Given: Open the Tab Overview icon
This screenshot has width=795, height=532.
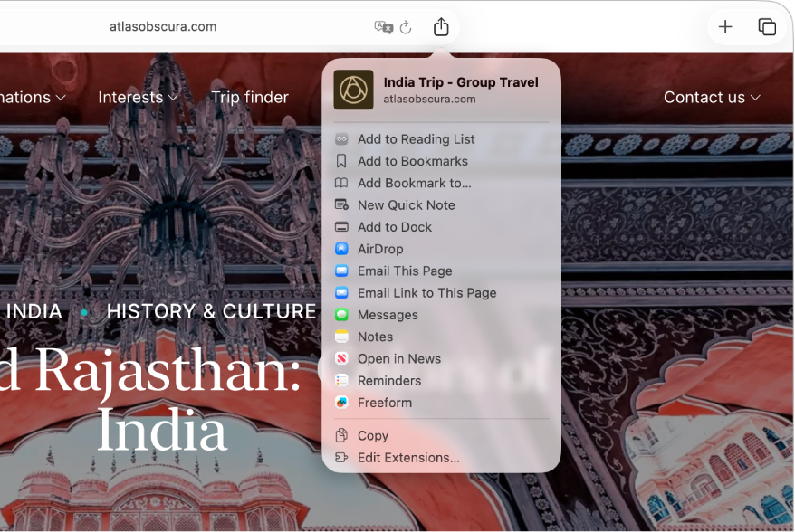Looking at the screenshot, I should coord(766,26).
